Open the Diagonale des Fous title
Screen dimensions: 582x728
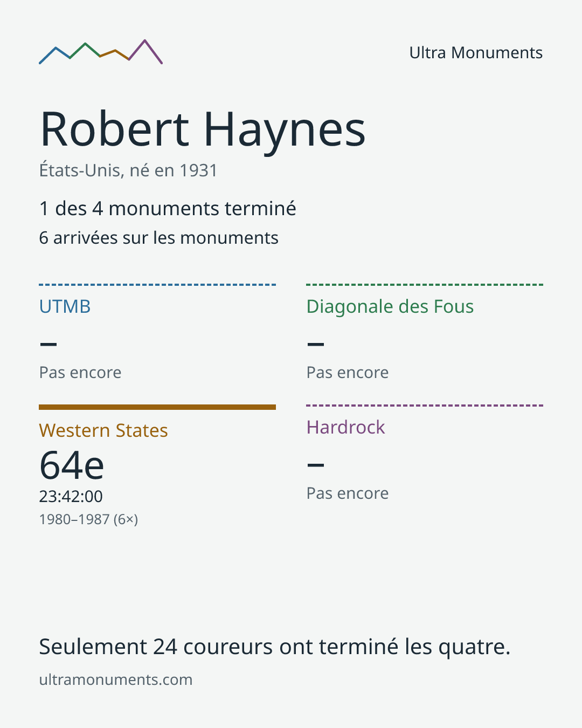(390, 306)
